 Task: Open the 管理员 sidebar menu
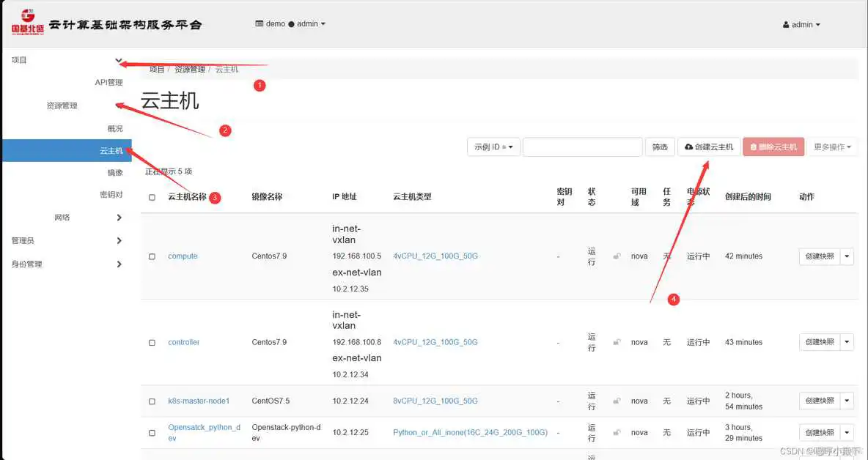pyautogui.click(x=28, y=240)
